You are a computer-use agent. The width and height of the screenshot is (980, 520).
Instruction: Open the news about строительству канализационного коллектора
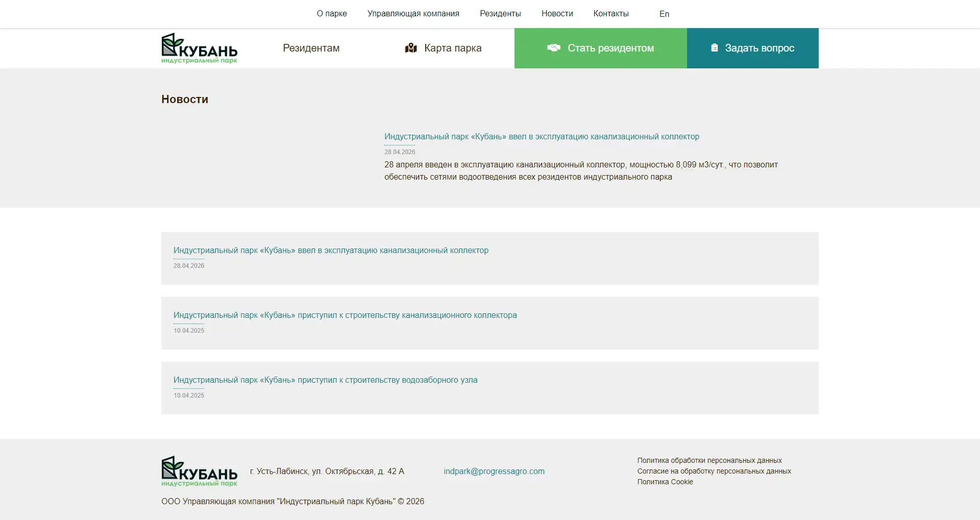pyautogui.click(x=345, y=315)
